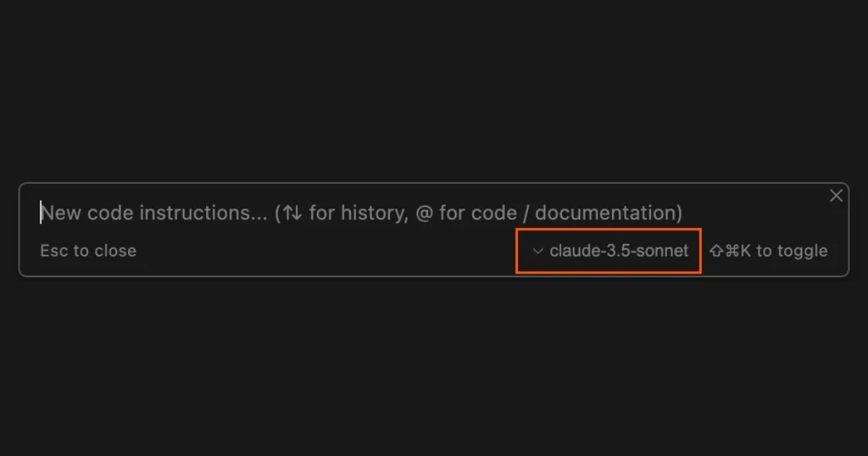Image resolution: width=868 pixels, height=456 pixels.
Task: Focus the New code instructions input field
Action: click(434, 213)
